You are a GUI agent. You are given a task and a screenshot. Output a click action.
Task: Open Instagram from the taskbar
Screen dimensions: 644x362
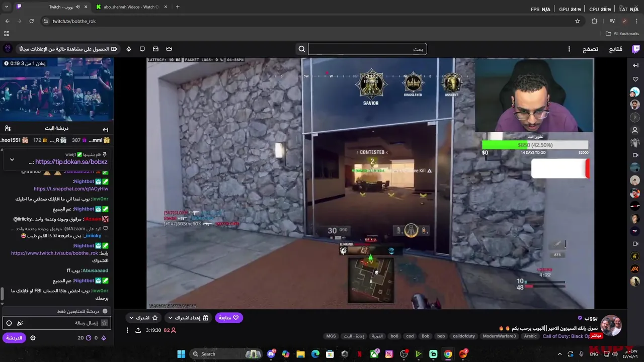(x=389, y=354)
